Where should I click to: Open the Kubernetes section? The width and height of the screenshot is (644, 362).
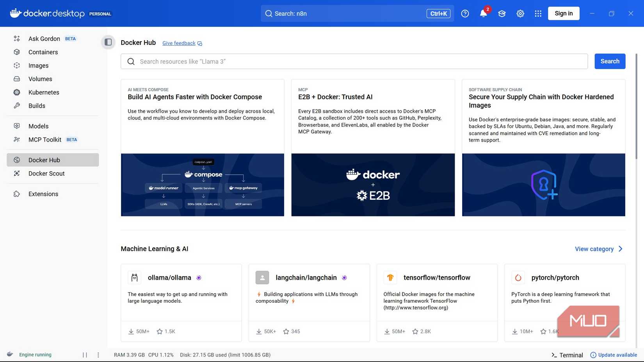coord(43,92)
